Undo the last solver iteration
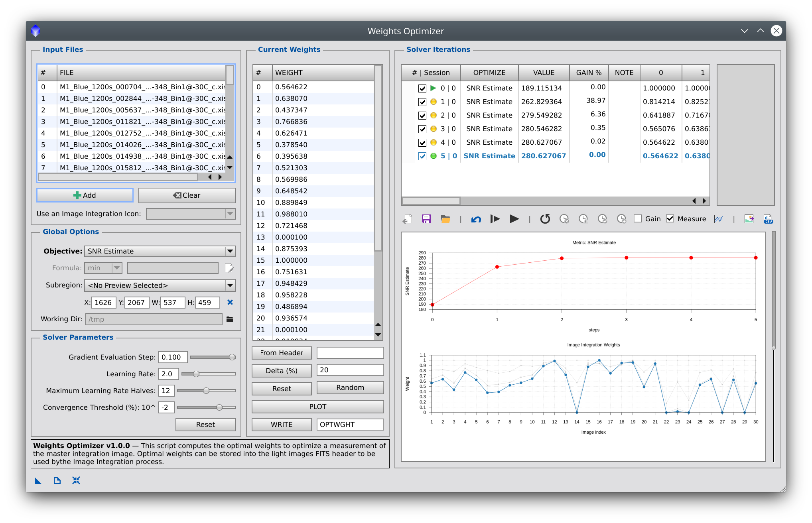 [476, 219]
